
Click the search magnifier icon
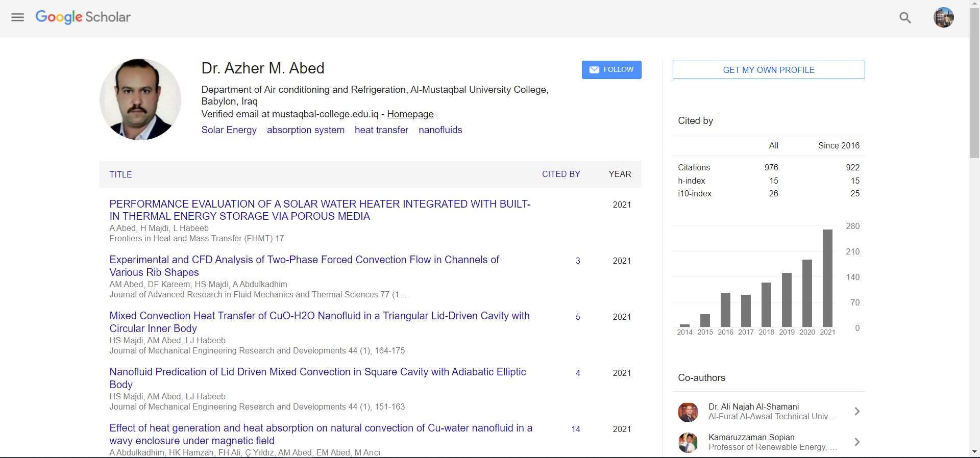tap(905, 18)
